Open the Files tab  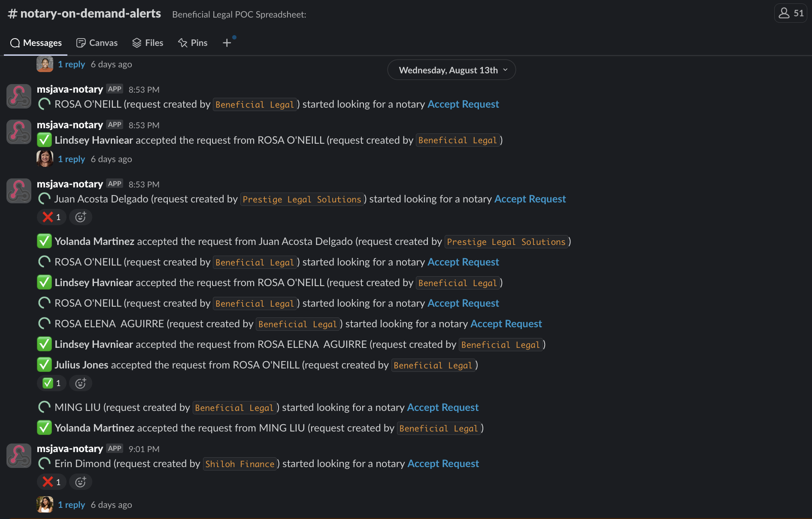[x=148, y=42]
